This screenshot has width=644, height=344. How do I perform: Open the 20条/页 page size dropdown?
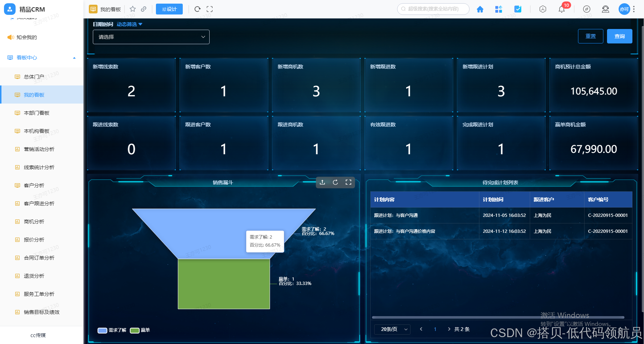tap(392, 329)
